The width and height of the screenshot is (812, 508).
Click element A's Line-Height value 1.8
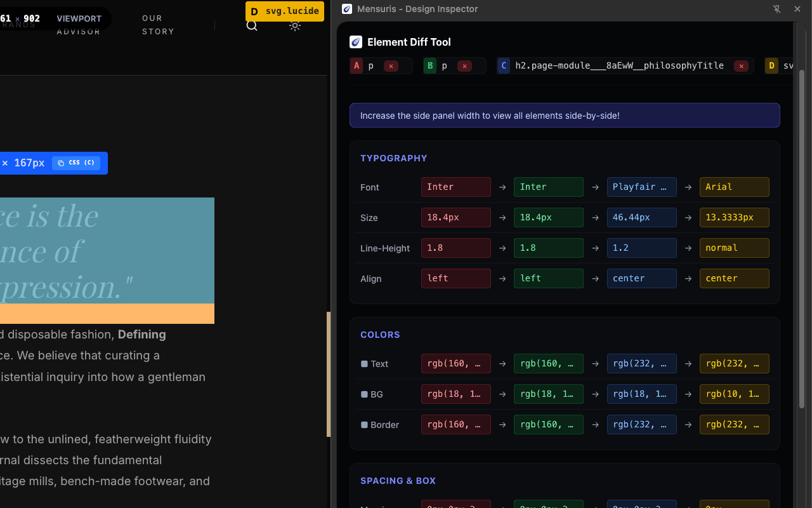click(x=456, y=248)
